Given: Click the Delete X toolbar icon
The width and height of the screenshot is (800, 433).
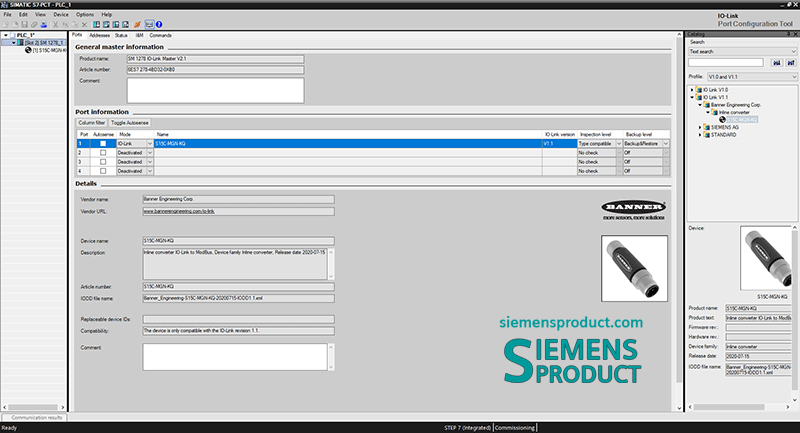Looking at the screenshot, I should 85,24.
